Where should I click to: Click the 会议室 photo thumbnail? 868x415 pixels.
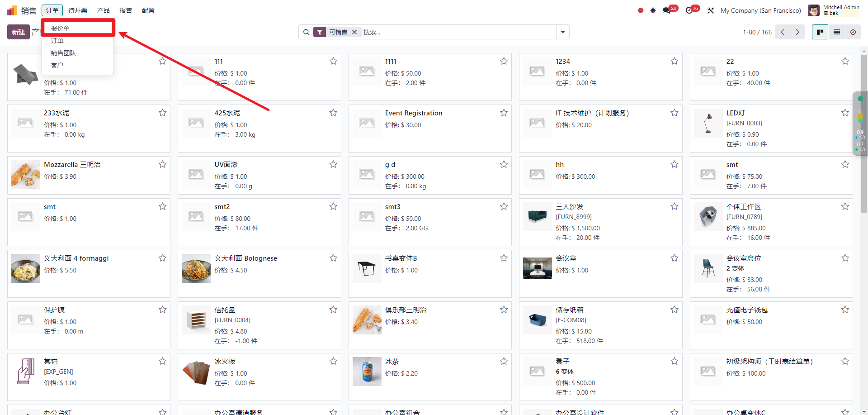[x=538, y=268]
